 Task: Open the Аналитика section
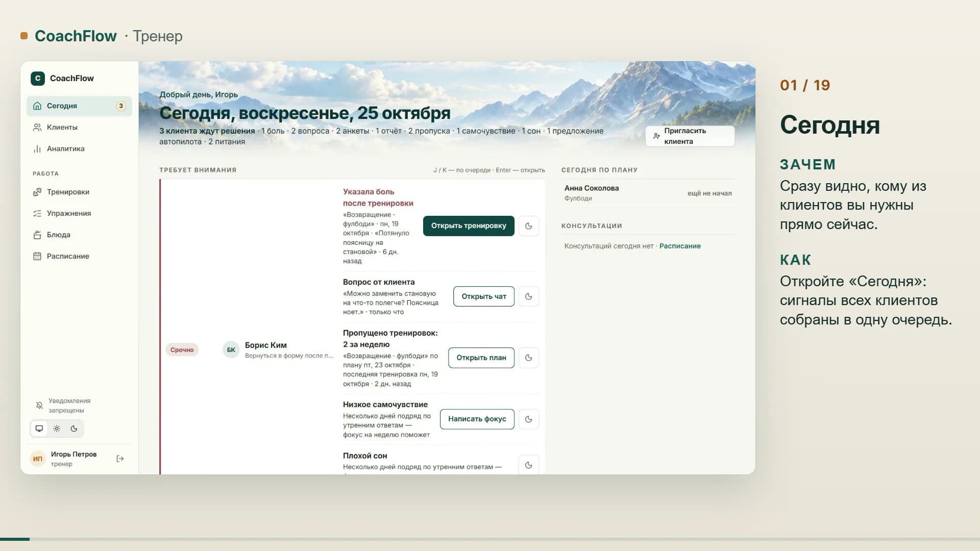(x=79, y=148)
